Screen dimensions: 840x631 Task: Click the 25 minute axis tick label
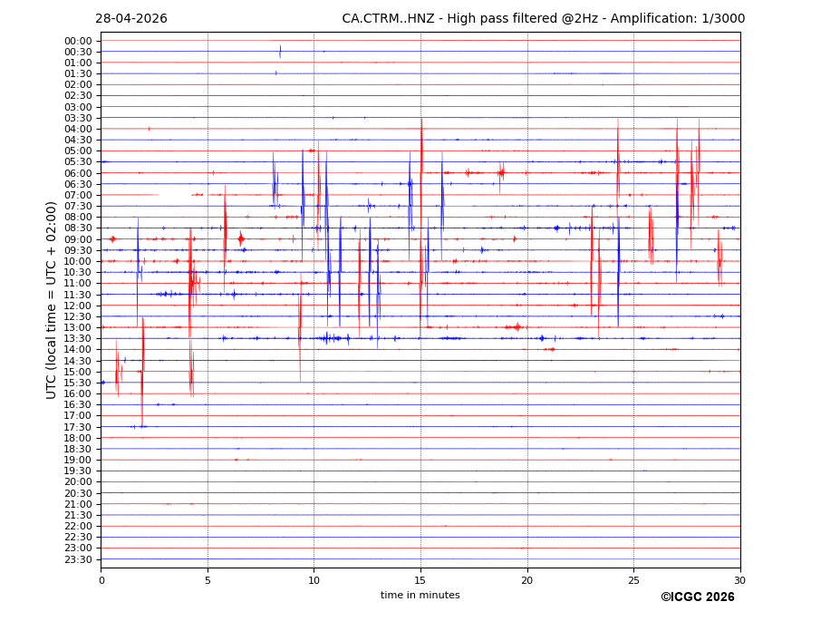pos(633,580)
